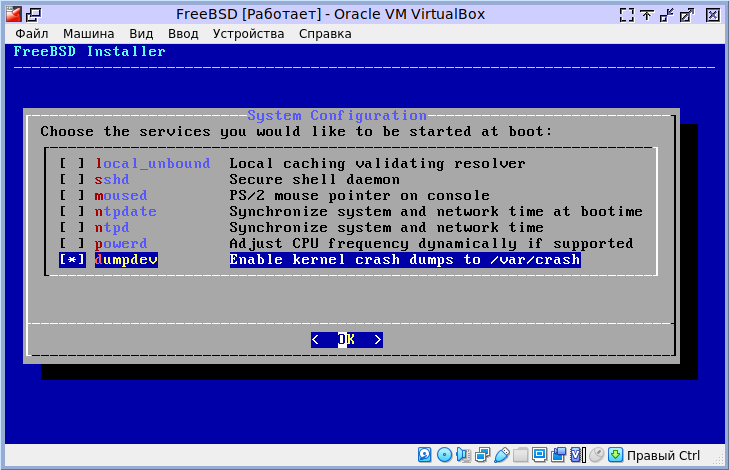Open the Устройства menu
The width and height of the screenshot is (729, 470).
pyautogui.click(x=248, y=34)
